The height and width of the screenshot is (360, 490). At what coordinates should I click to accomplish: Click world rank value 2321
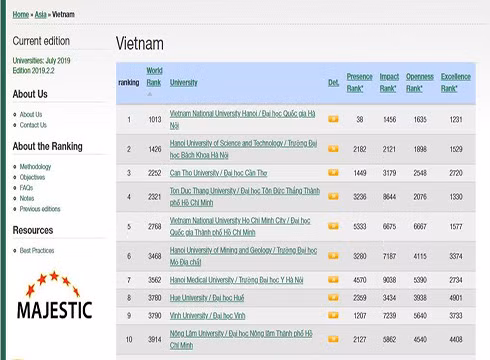click(155, 197)
